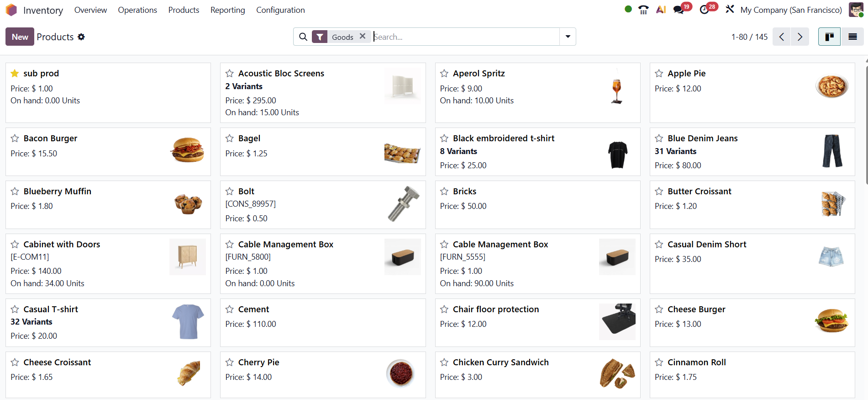Open the Configuration menu
The height and width of the screenshot is (400, 868).
pyautogui.click(x=280, y=10)
